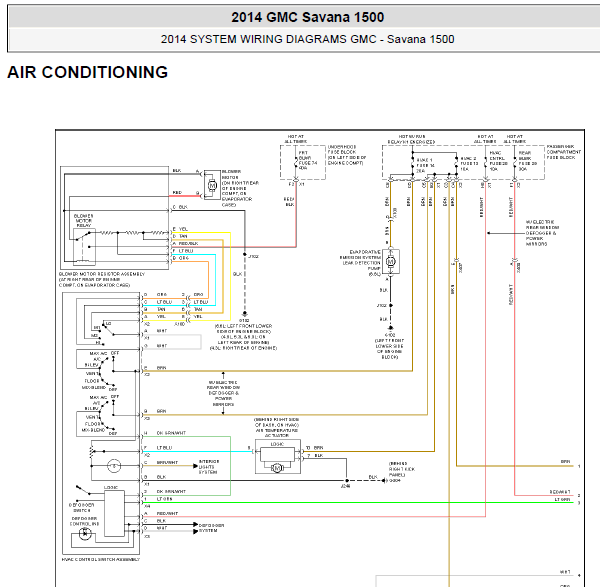
Task: Click the defogger control indicator LED symbol
Action: click(x=85, y=533)
